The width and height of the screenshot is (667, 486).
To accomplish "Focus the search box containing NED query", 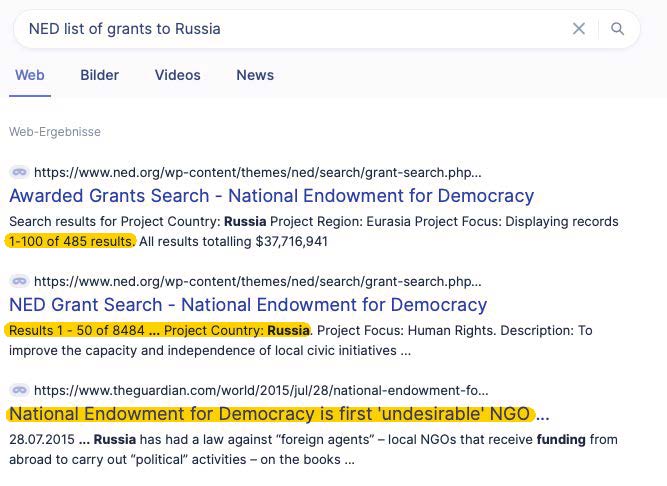I will pyautogui.click(x=290, y=29).
